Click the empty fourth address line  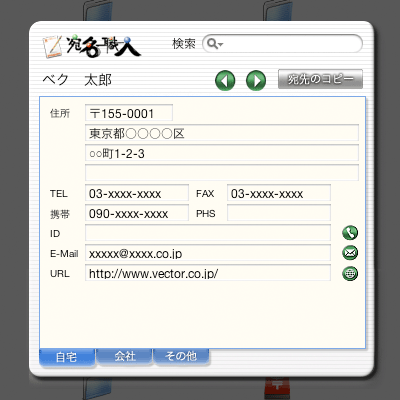[x=222, y=173]
